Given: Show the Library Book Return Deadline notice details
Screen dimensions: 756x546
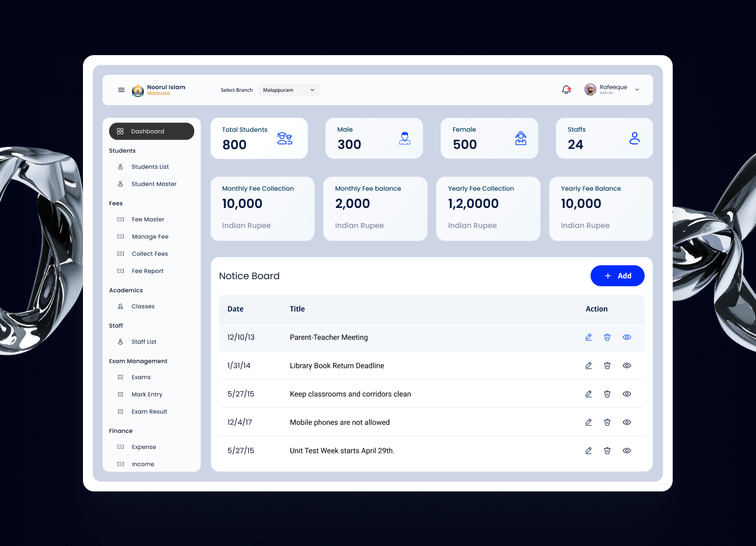Looking at the screenshot, I should [627, 365].
